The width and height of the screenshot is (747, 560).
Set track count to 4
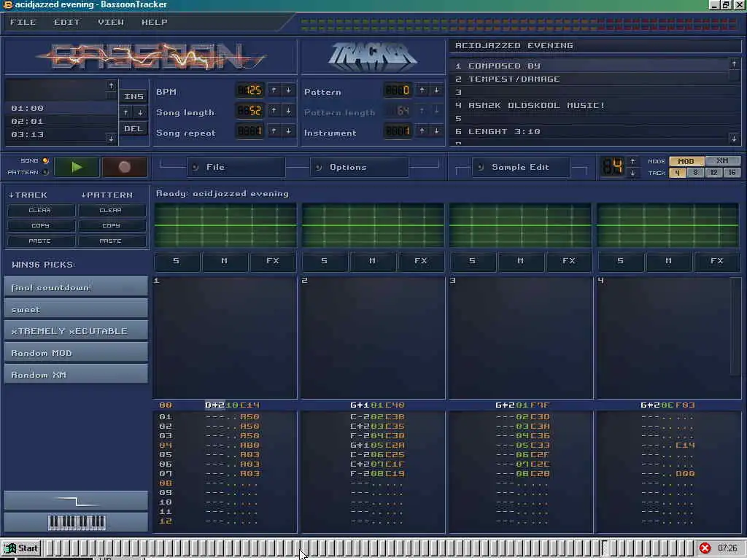pos(678,173)
